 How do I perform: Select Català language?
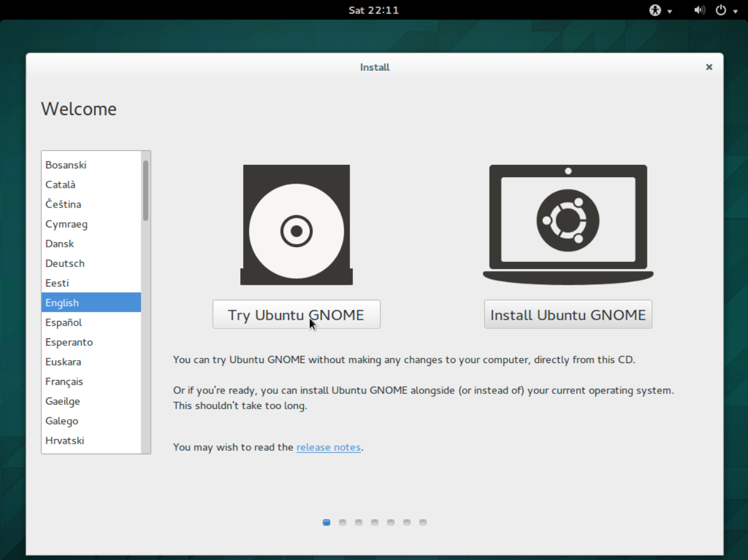tap(91, 185)
